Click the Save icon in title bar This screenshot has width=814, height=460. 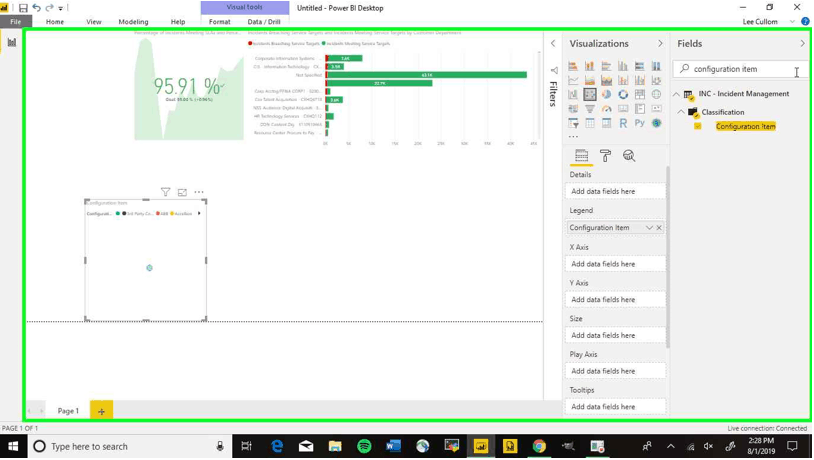coord(23,8)
